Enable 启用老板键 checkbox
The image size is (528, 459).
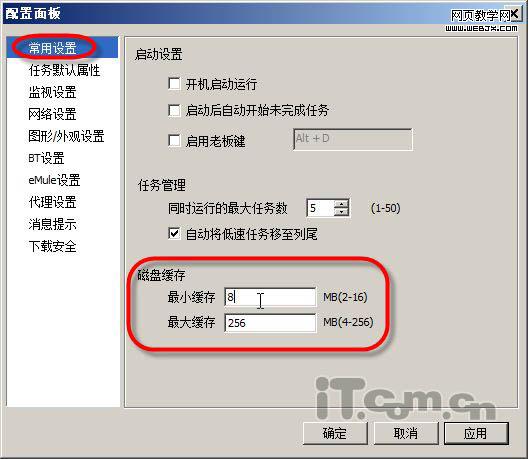pyautogui.click(x=174, y=140)
